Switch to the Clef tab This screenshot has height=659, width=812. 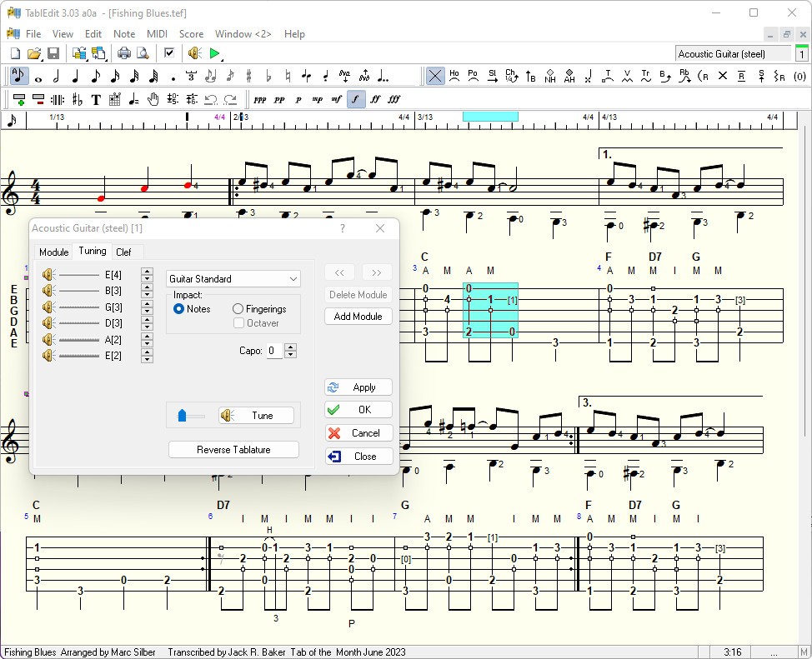click(123, 252)
